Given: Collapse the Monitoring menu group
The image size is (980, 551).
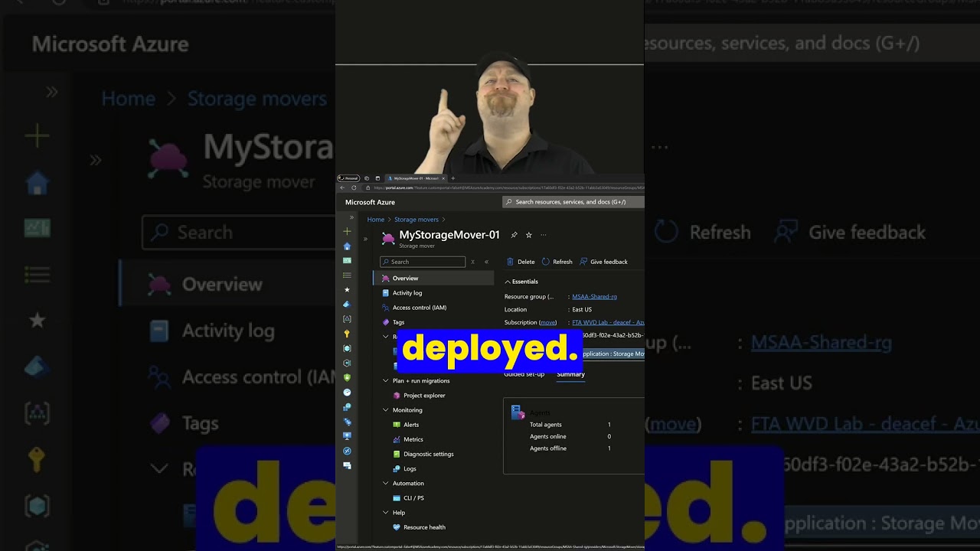Looking at the screenshot, I should pos(386,410).
